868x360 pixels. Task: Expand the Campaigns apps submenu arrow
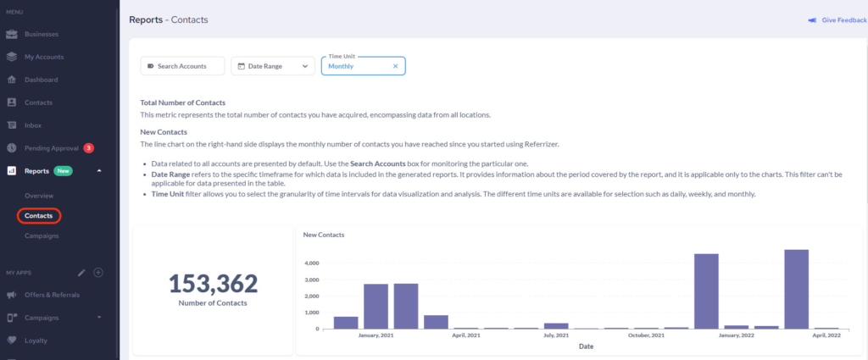(99, 318)
